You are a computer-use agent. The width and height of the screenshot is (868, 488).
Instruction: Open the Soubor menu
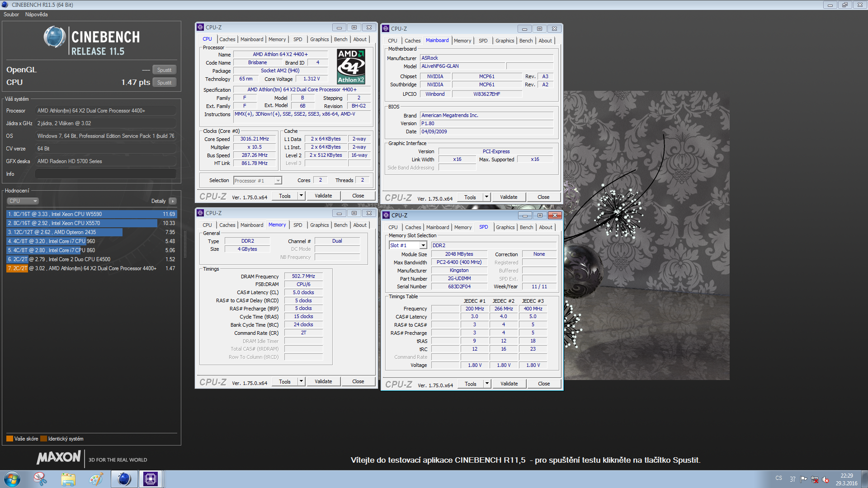(x=11, y=14)
